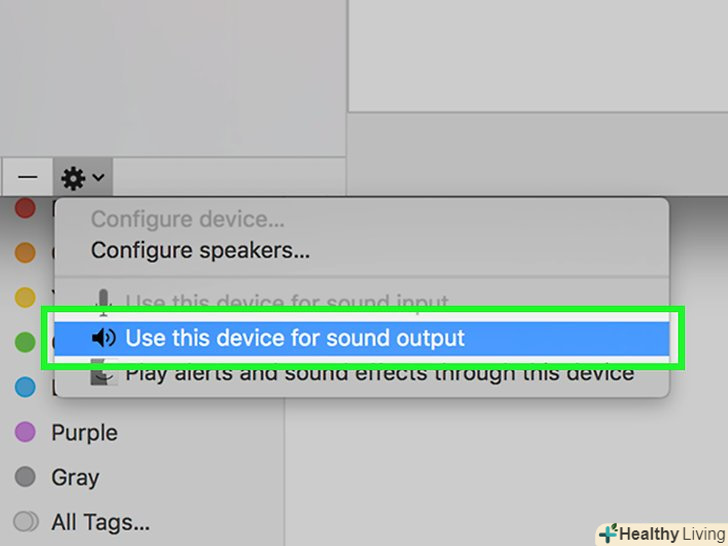Image resolution: width=728 pixels, height=546 pixels.
Task: Click the microphone icon for sound input
Action: point(103,300)
